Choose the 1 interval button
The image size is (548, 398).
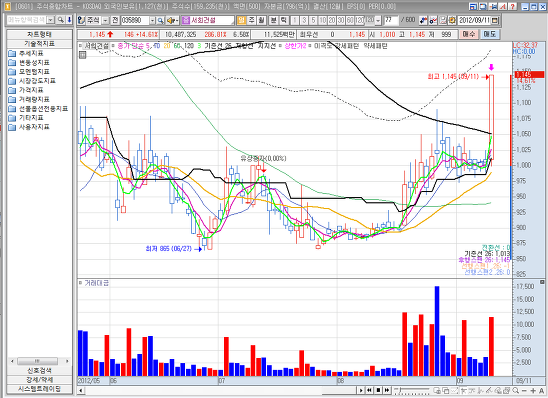pyautogui.click(x=295, y=20)
